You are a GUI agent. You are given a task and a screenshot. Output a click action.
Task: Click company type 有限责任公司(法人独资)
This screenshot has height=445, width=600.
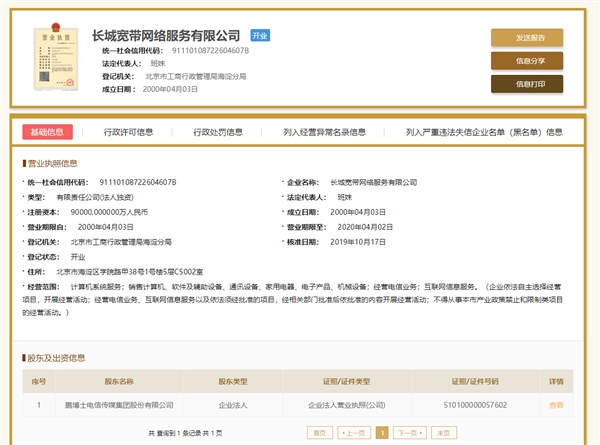(x=95, y=197)
